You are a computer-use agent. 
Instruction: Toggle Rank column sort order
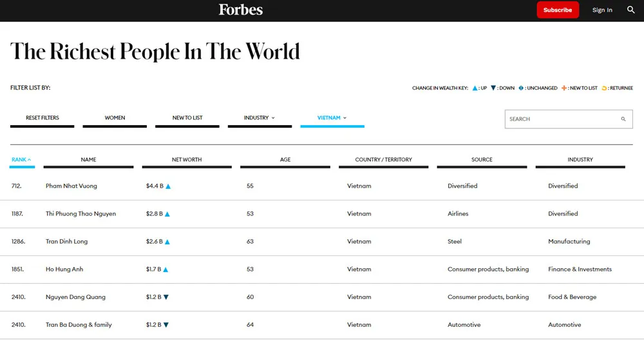[x=21, y=159]
